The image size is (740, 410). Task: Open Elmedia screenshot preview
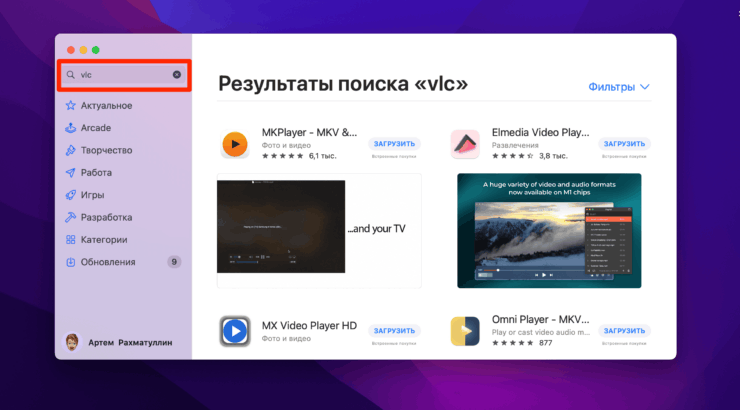549,231
